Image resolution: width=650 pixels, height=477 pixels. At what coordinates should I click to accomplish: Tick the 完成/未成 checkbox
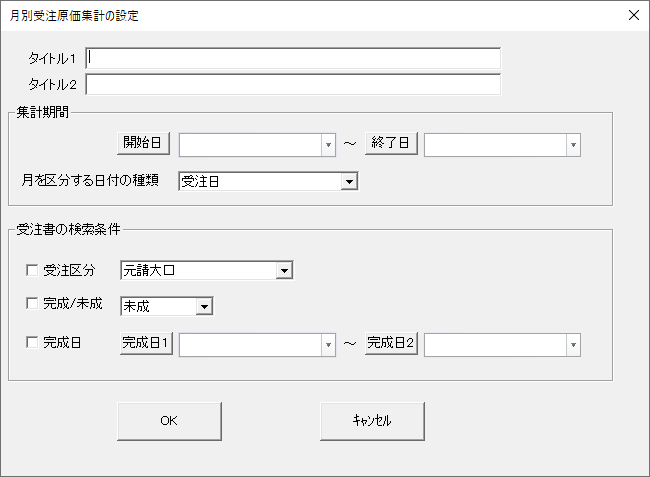tap(32, 304)
